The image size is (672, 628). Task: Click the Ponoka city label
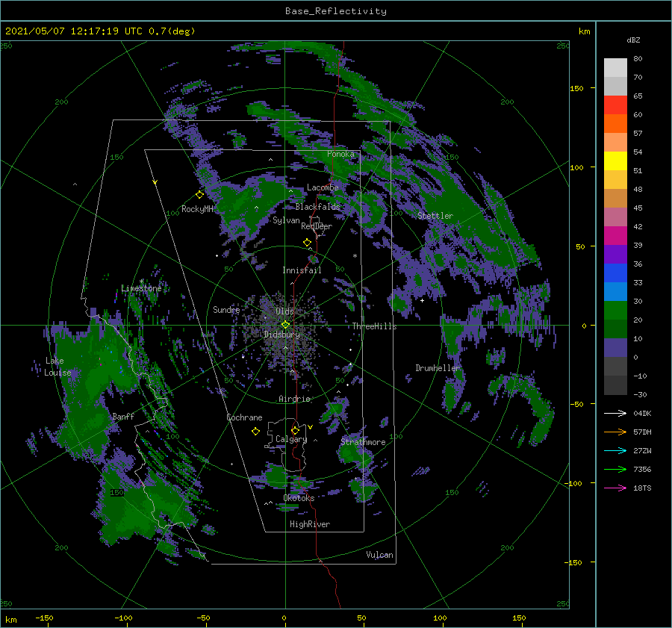click(340, 154)
